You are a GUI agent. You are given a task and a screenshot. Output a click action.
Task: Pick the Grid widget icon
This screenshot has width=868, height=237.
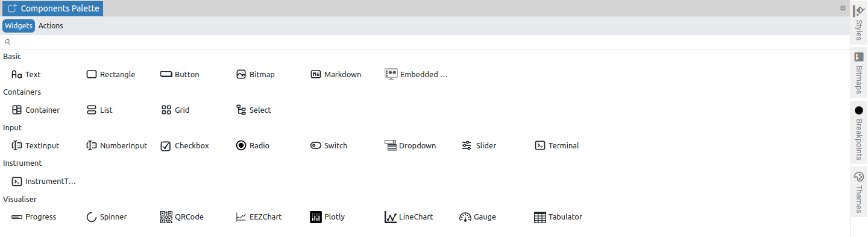pos(166,110)
